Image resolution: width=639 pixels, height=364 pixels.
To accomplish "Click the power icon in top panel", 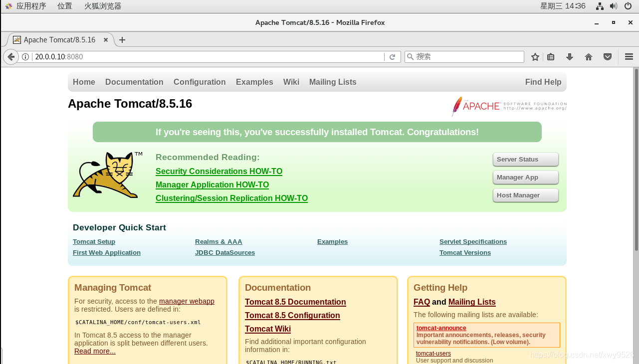I will coord(628,6).
